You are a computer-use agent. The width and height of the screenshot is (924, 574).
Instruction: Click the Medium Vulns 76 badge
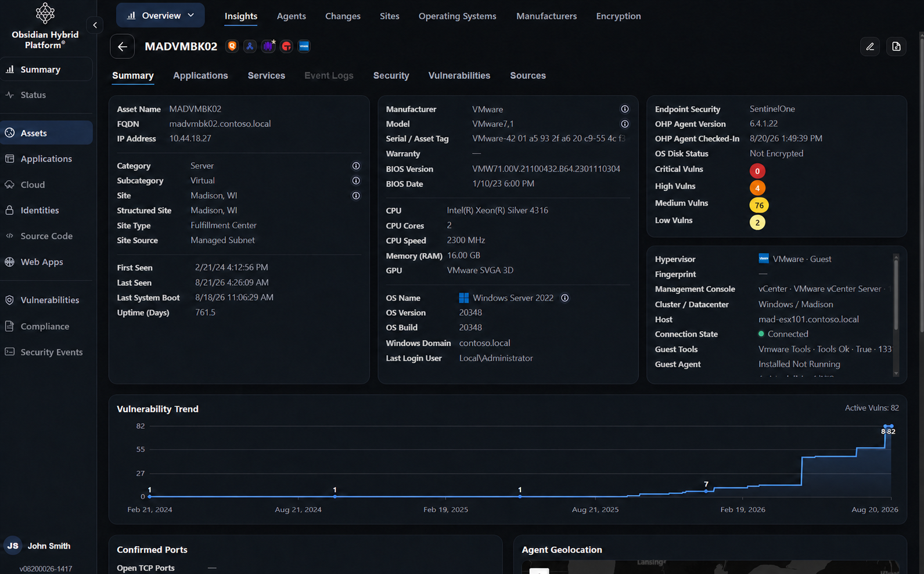pyautogui.click(x=759, y=205)
